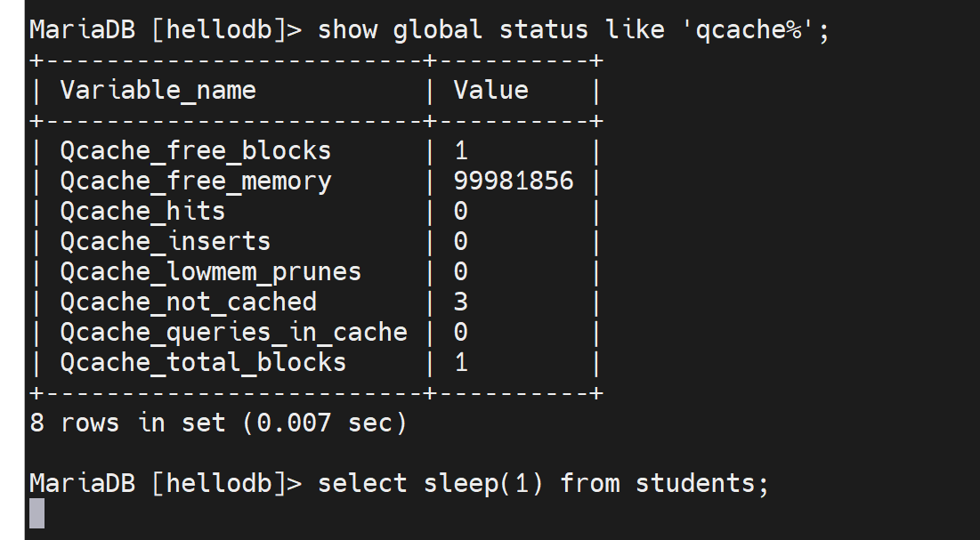Click the terminal cursor block
The image size is (980, 540).
click(x=36, y=513)
